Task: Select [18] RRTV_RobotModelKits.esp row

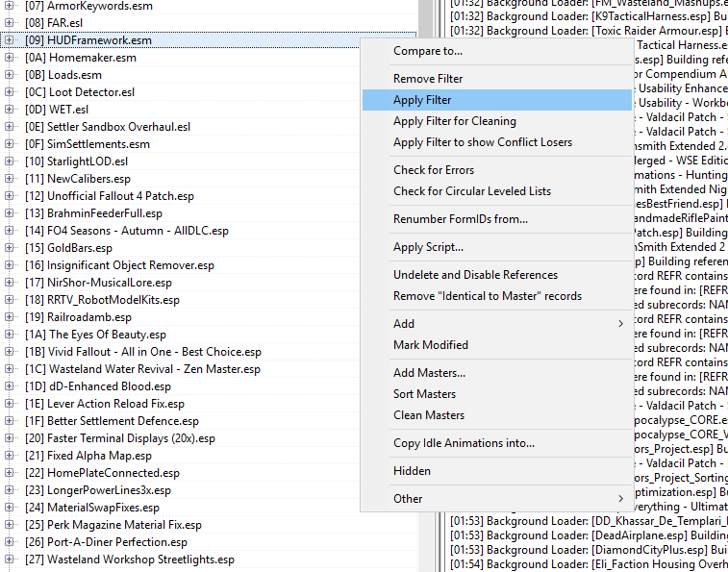Action: [x=102, y=300]
